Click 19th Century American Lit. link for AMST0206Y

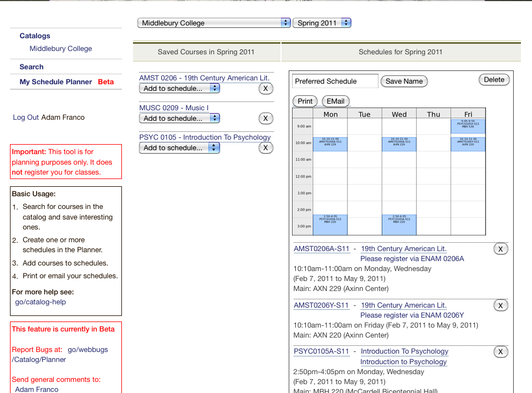pyautogui.click(x=403, y=305)
